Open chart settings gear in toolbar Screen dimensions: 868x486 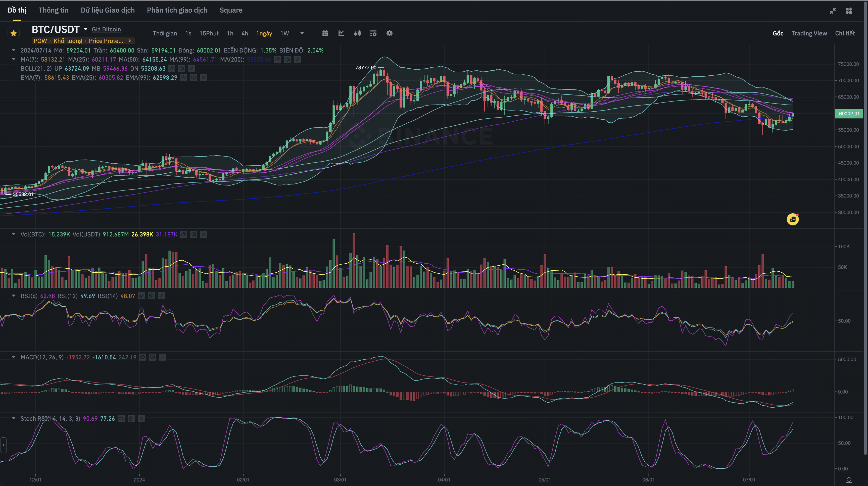tap(389, 33)
